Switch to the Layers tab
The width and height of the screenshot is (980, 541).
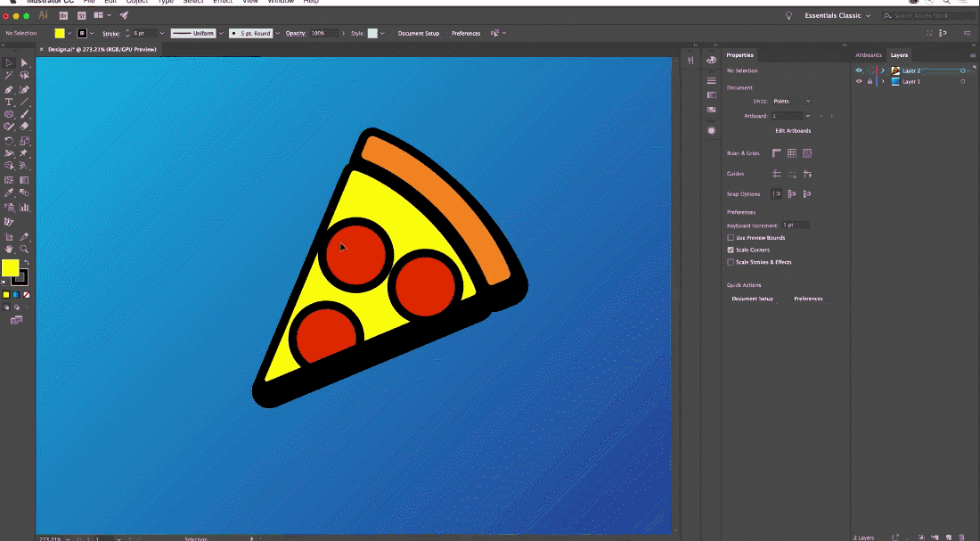click(x=899, y=55)
